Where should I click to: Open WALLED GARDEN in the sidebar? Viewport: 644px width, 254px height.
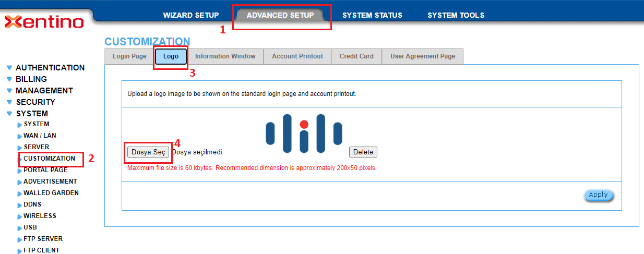[x=51, y=193]
